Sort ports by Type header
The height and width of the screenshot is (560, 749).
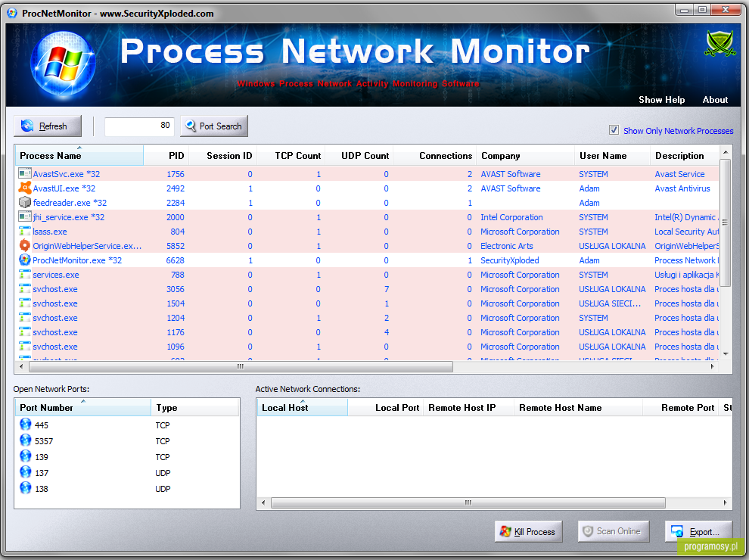(195, 407)
